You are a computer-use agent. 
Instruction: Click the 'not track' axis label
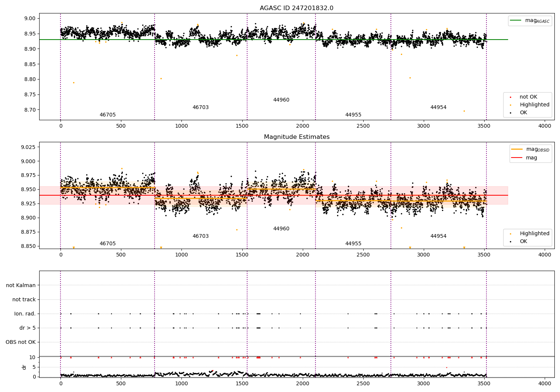tap(24, 299)
